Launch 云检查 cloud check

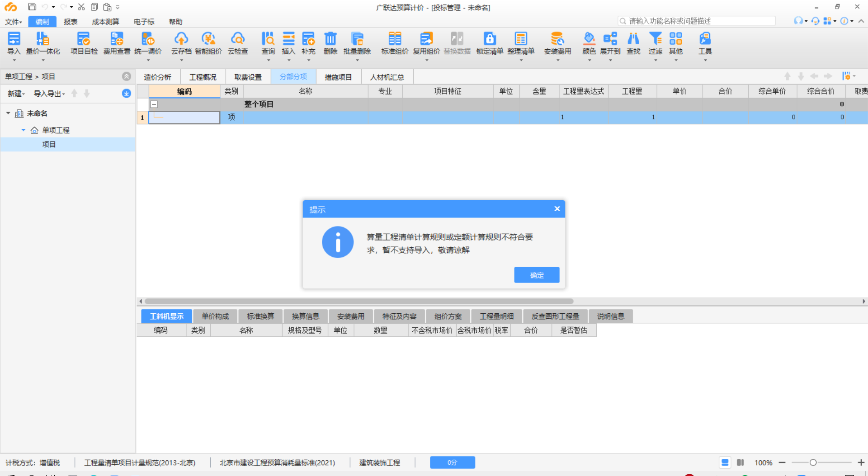pyautogui.click(x=238, y=44)
